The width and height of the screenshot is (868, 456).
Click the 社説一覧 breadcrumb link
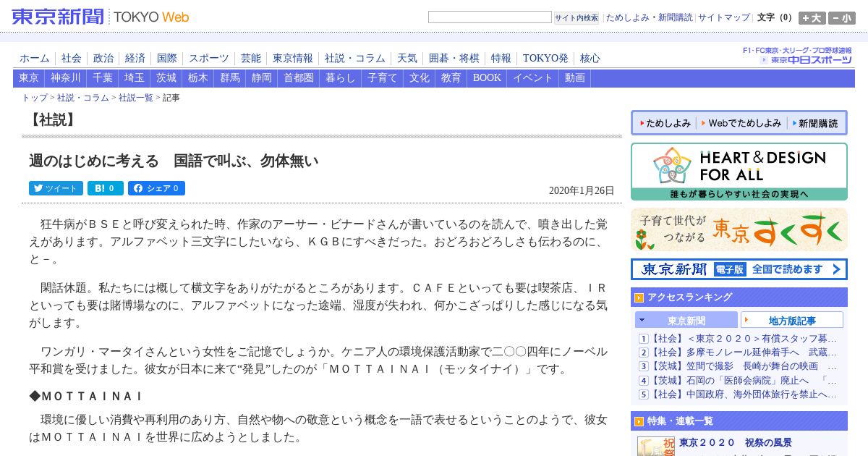tap(136, 98)
